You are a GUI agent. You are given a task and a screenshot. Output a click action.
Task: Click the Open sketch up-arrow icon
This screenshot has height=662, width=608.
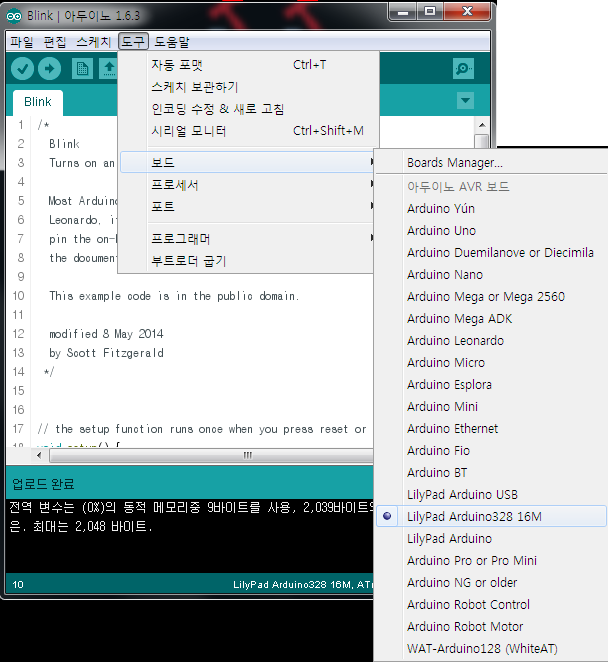pos(109,68)
